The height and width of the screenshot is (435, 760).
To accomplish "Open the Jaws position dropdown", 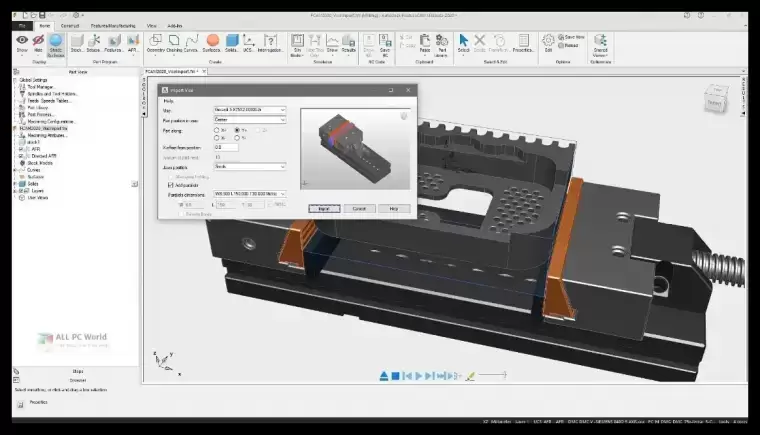I will (x=250, y=167).
